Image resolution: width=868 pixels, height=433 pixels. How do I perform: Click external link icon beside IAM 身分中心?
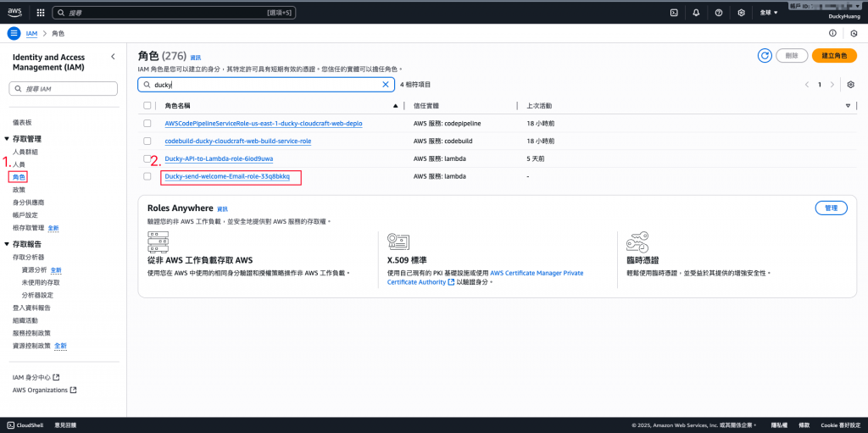click(x=56, y=377)
